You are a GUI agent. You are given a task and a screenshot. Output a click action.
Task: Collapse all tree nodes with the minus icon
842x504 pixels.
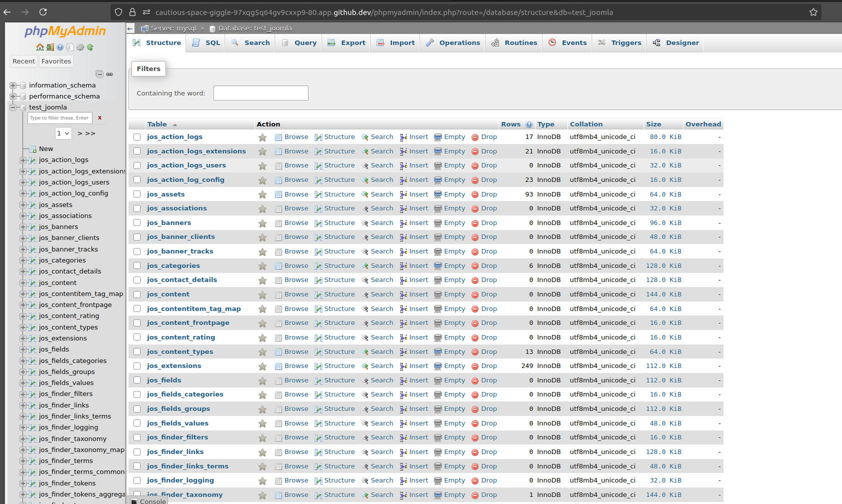pos(99,73)
